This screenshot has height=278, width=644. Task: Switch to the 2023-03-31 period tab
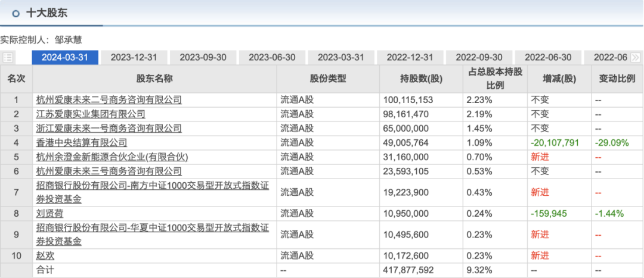tap(340, 58)
